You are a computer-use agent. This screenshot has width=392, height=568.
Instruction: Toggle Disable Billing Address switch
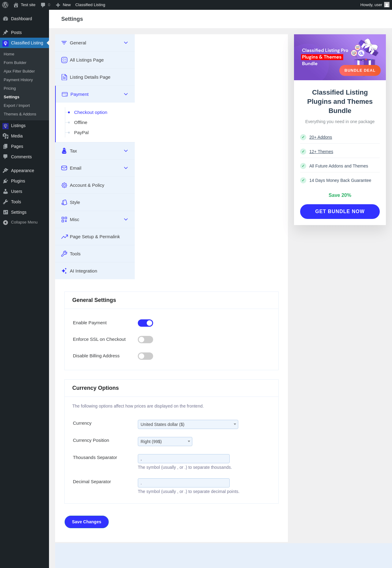pyautogui.click(x=145, y=356)
